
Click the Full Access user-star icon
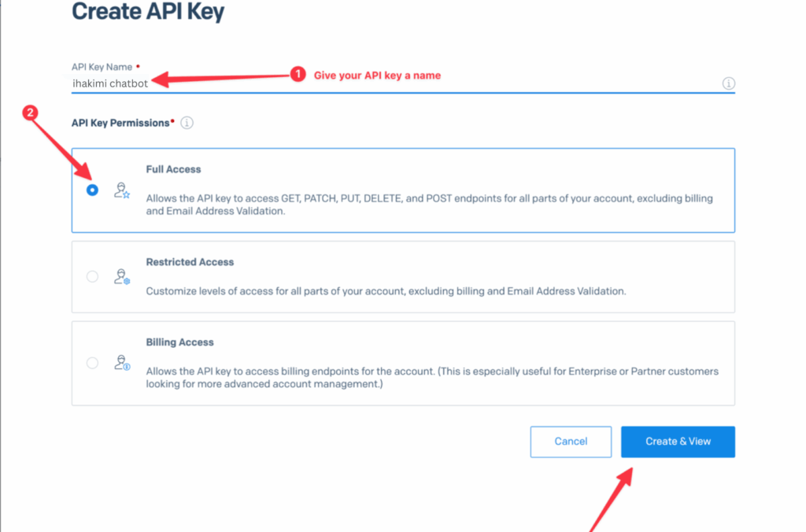pyautogui.click(x=121, y=190)
